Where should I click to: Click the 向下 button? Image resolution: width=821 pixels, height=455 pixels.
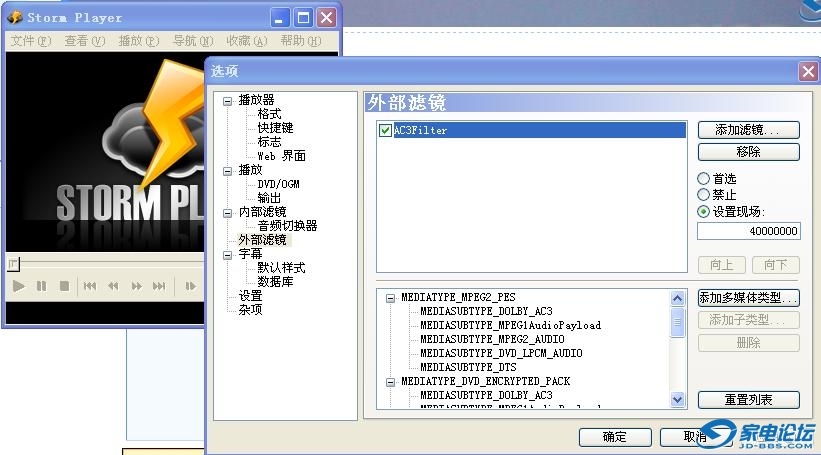[775, 265]
